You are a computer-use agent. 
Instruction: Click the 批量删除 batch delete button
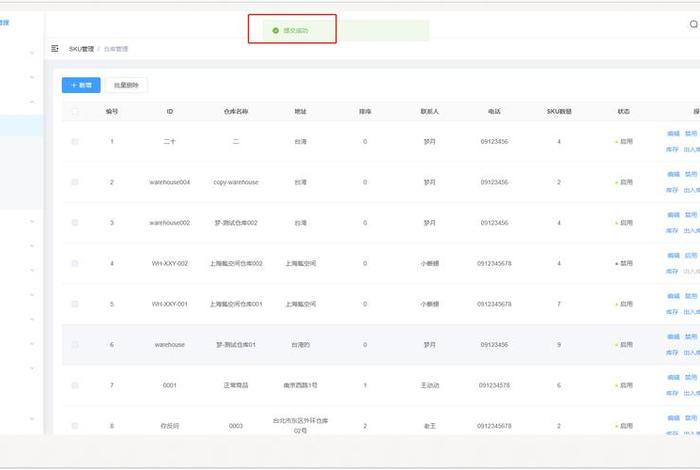126,86
